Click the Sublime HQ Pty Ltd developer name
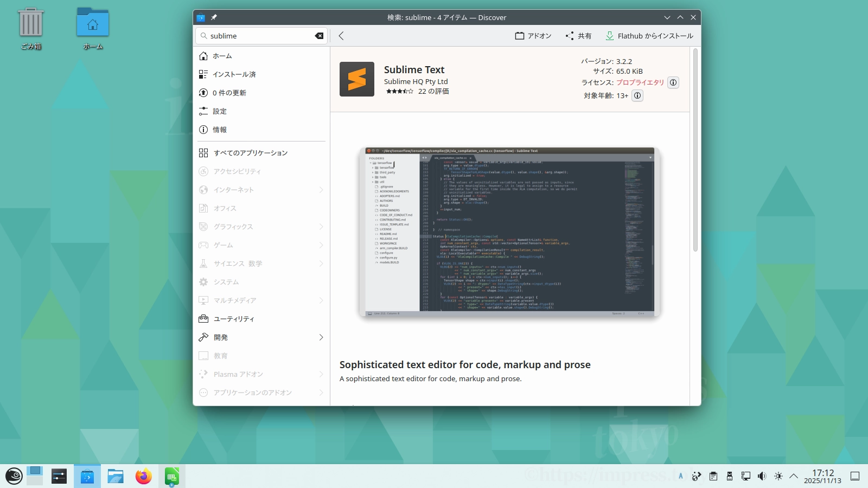The height and width of the screenshot is (488, 868). pyautogui.click(x=416, y=81)
